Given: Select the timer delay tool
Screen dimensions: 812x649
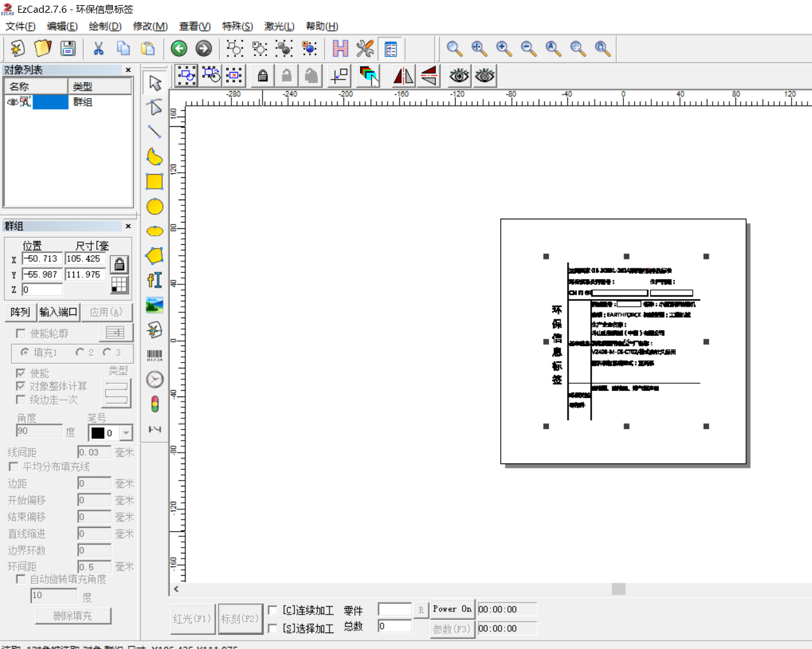Looking at the screenshot, I should point(155,380).
